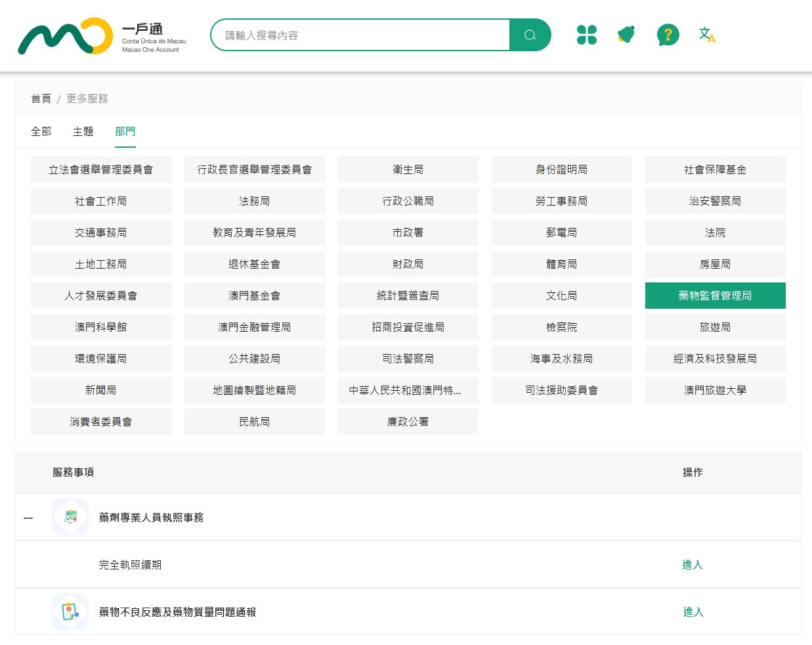Viewport: 812px width, 645px height.
Task: Click the green search magnifier button
Action: (x=530, y=35)
